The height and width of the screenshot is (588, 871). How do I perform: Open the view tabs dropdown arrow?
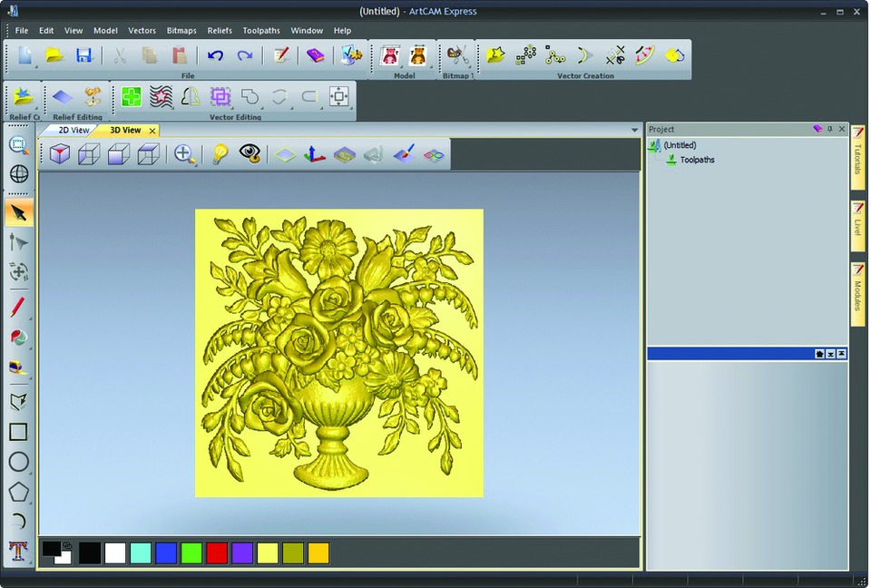point(634,131)
